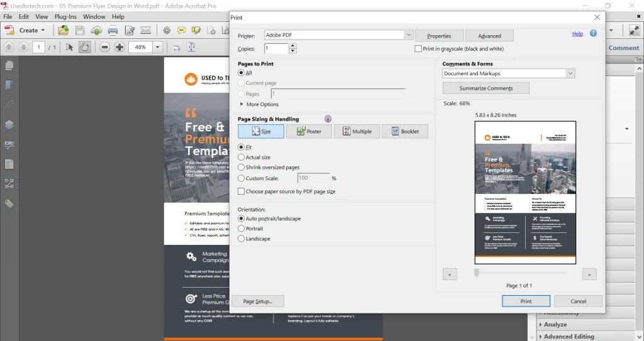
Task: Select the Custom Scale radio button
Action: [241, 178]
